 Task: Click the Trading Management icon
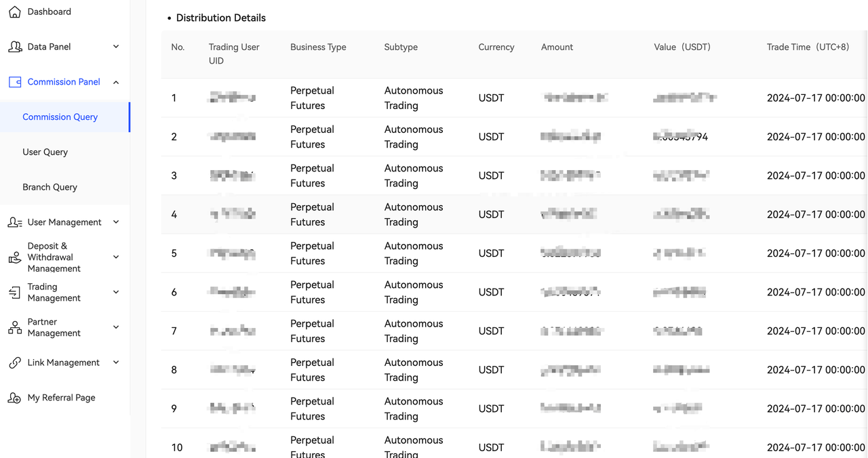point(14,293)
